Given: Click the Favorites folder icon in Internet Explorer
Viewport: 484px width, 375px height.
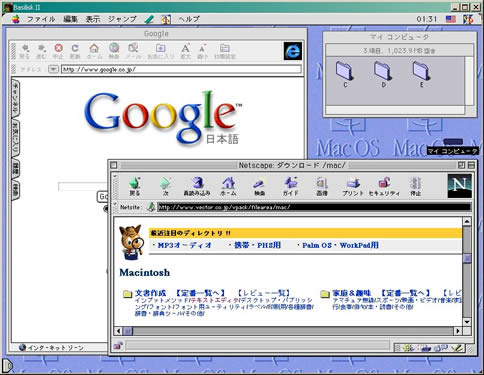Looking at the screenshot, I should point(161,48).
